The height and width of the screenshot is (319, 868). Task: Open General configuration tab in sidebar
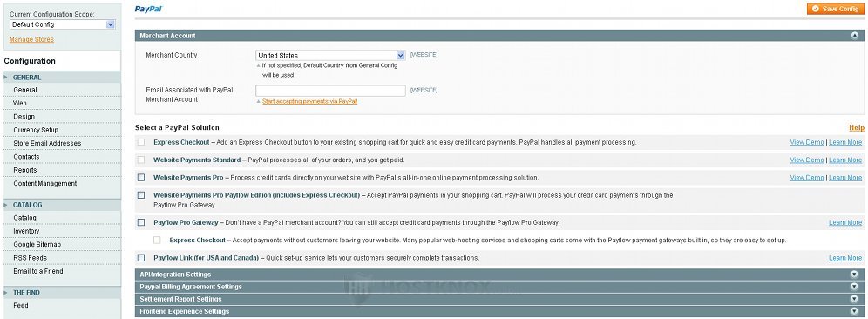point(62,90)
